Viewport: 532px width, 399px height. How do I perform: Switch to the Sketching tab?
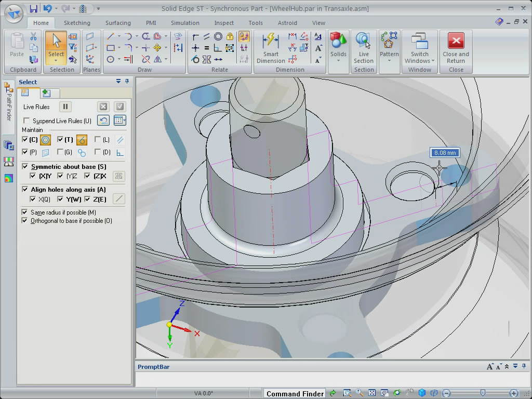tap(77, 23)
